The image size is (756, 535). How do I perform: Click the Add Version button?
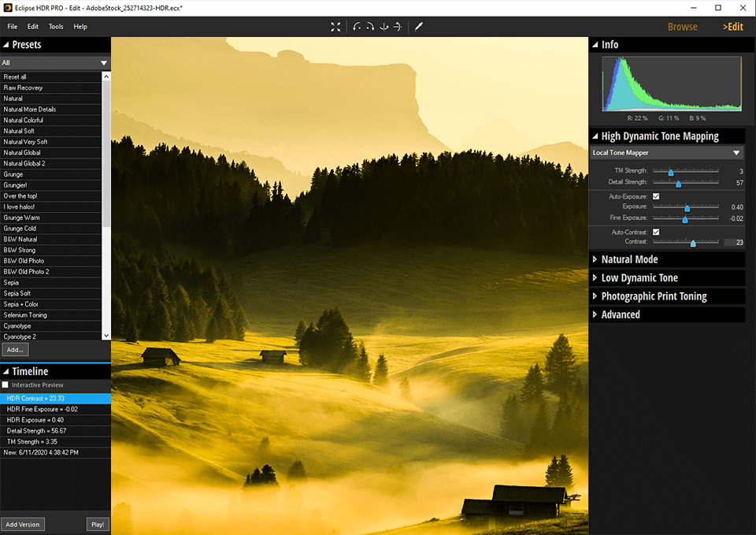pos(22,524)
